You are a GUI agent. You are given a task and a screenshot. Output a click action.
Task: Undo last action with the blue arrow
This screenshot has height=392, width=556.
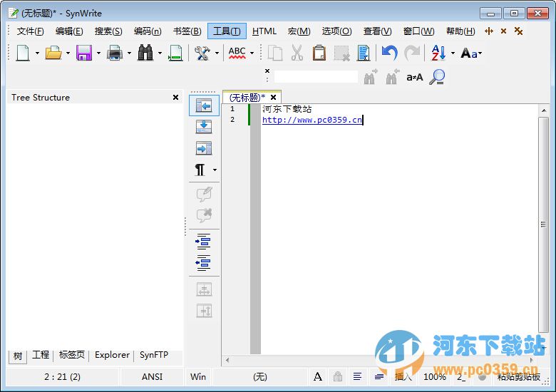point(390,53)
